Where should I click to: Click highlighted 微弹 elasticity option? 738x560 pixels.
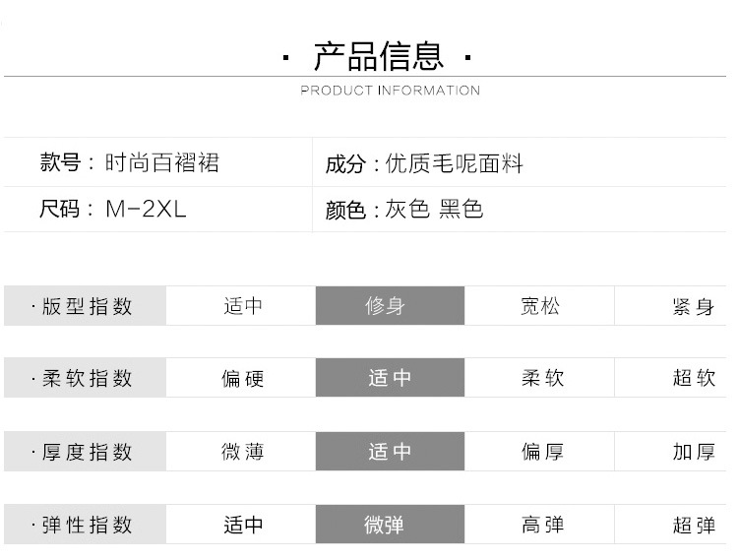coord(390,525)
